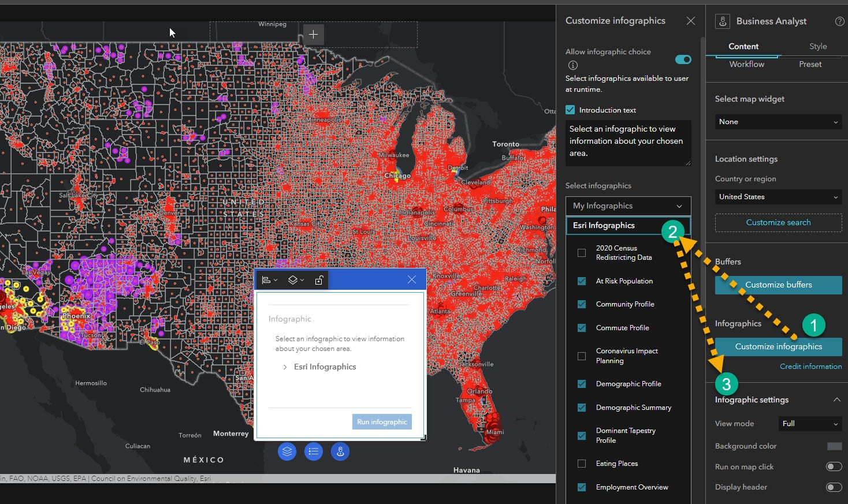Click the Havana label on the map
The height and width of the screenshot is (504, 848).
467,470
